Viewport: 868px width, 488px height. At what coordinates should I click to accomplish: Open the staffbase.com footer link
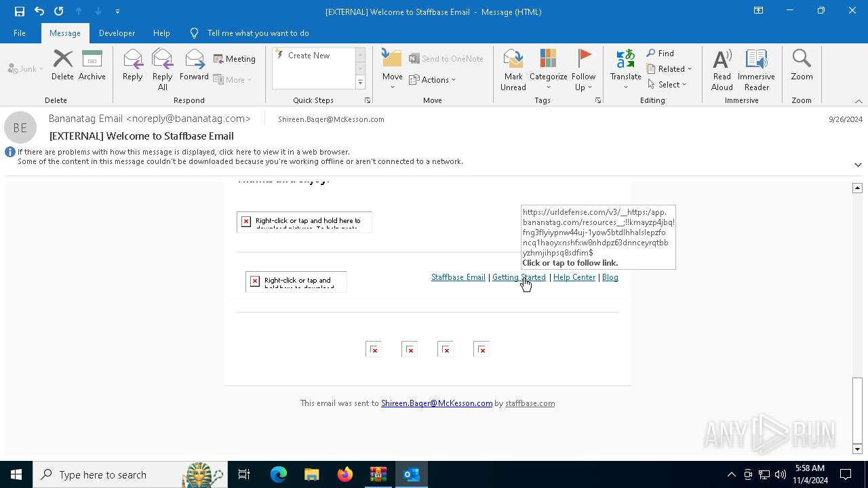coord(530,403)
